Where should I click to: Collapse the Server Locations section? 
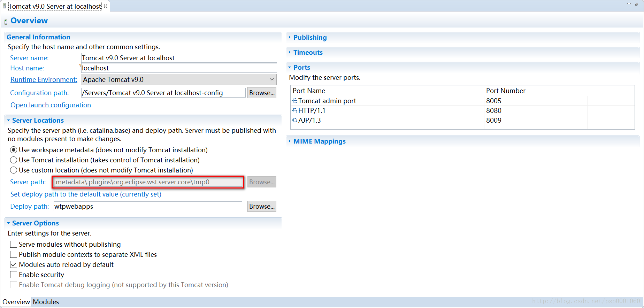pyautogui.click(x=8, y=120)
